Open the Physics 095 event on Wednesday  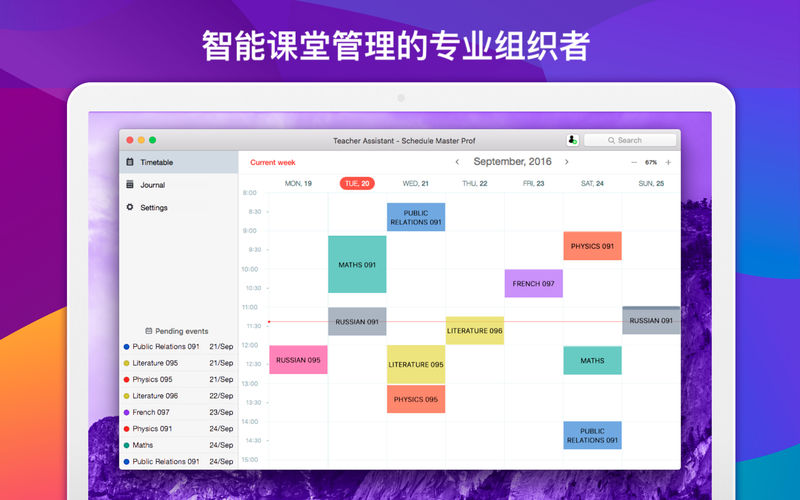pyautogui.click(x=416, y=399)
